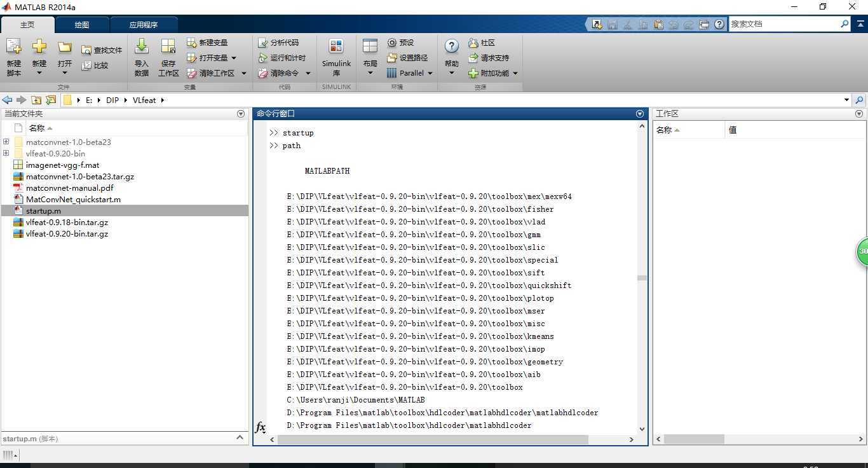Select the startup.m file
The image size is (868, 468).
coord(43,210)
